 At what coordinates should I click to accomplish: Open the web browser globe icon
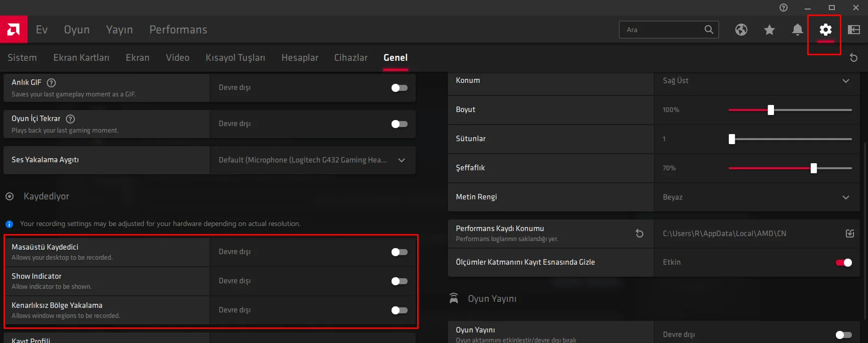pyautogui.click(x=741, y=30)
